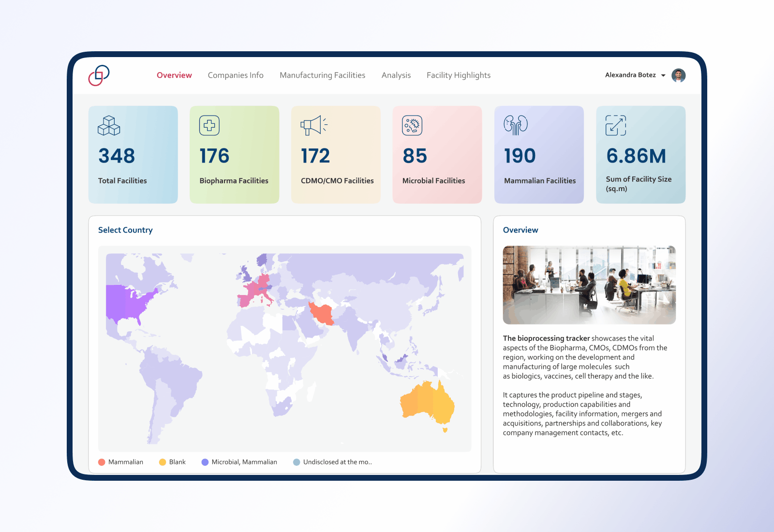The width and height of the screenshot is (774, 532).
Task: Click the microbe icon on Microbial Facilities card
Action: (412, 126)
